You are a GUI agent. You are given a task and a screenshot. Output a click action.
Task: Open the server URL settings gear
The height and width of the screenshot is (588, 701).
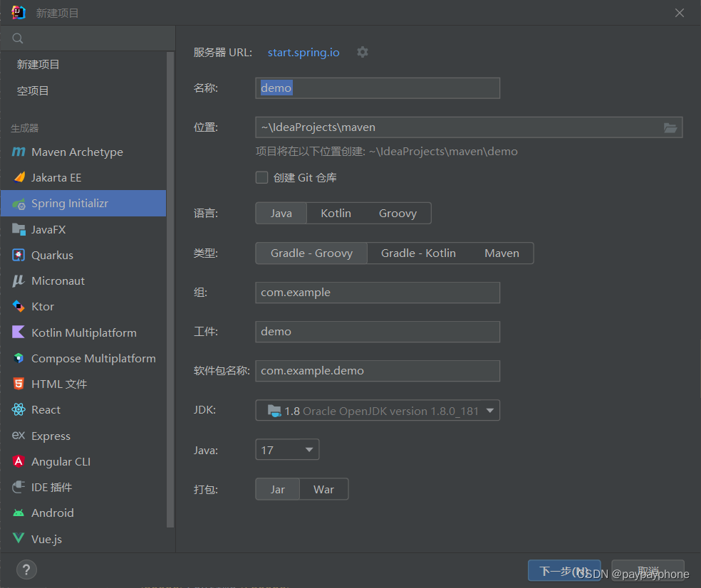click(x=363, y=52)
